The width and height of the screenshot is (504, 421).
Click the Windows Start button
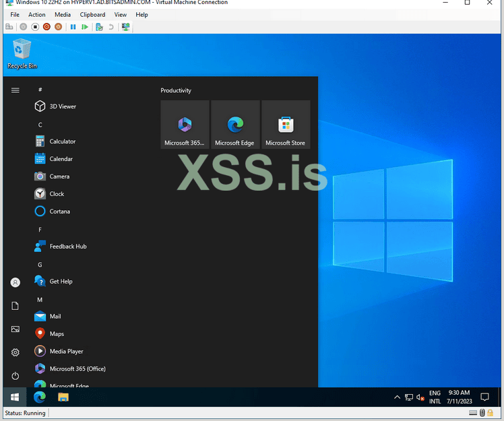point(15,397)
